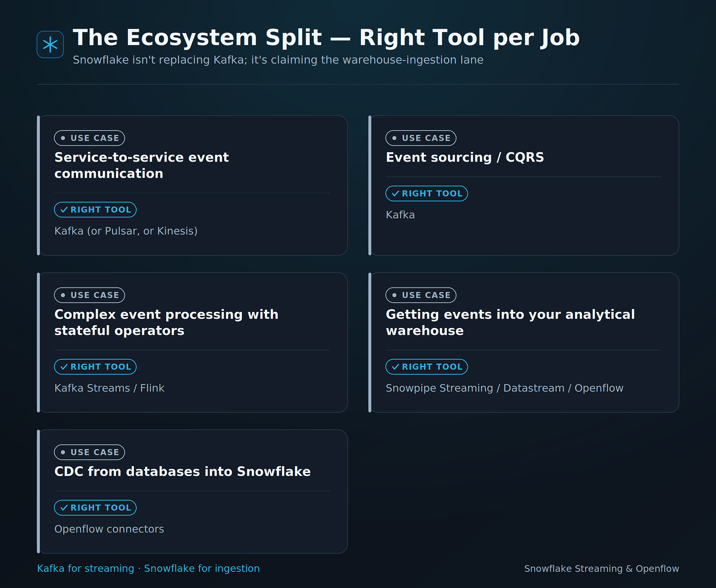Select the subtitle about warehouse-ingestion lane
Screen dimensions: 716x588
pos(278,60)
